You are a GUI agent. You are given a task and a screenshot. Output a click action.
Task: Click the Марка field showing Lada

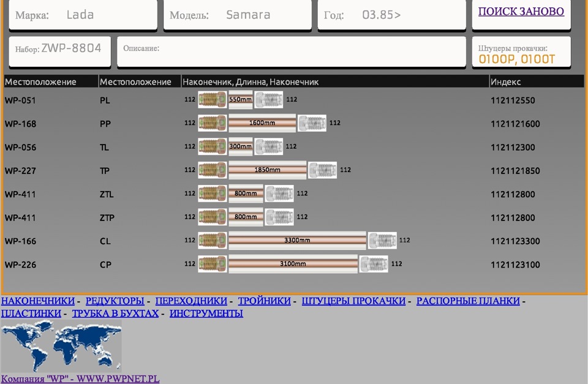click(83, 15)
